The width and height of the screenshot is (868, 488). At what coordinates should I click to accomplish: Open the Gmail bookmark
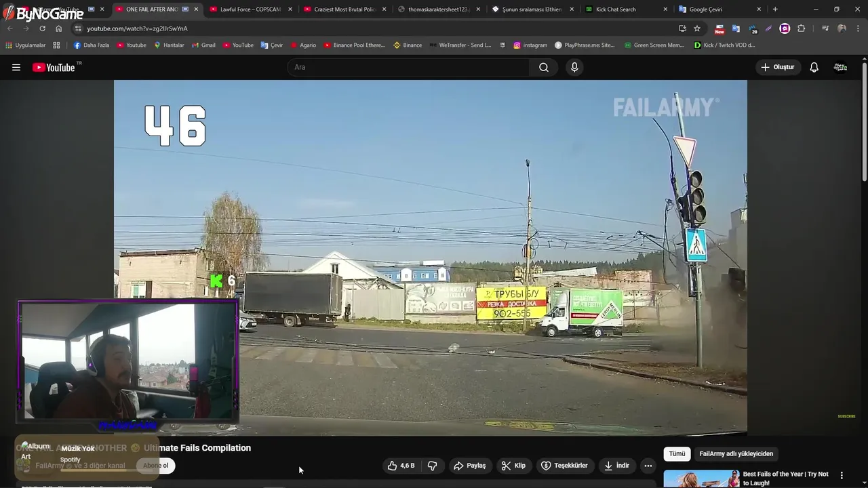(x=203, y=45)
